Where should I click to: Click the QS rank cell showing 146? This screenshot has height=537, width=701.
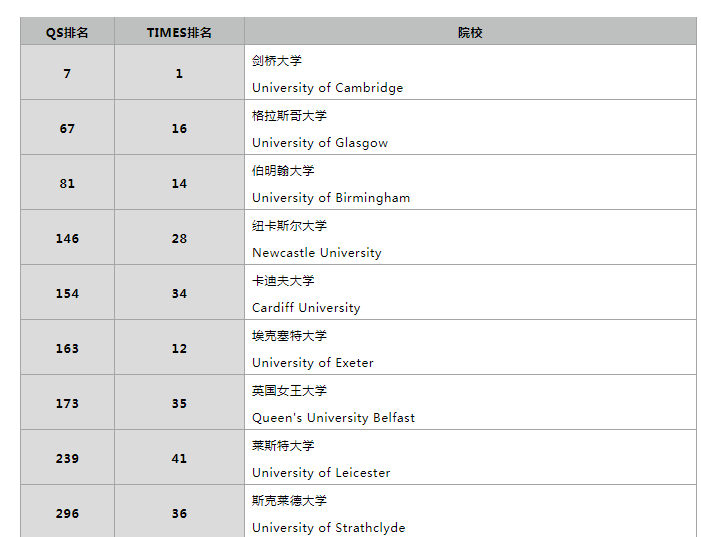pos(67,239)
